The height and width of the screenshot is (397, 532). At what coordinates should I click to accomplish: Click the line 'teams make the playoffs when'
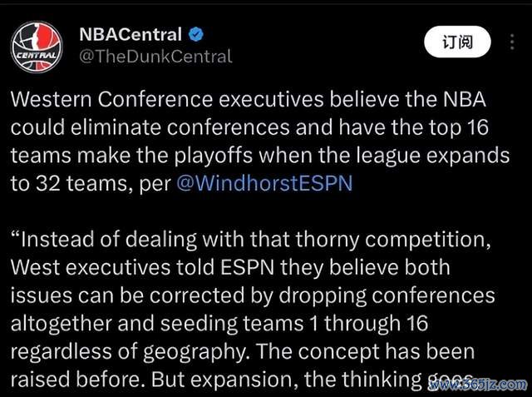coord(260,156)
